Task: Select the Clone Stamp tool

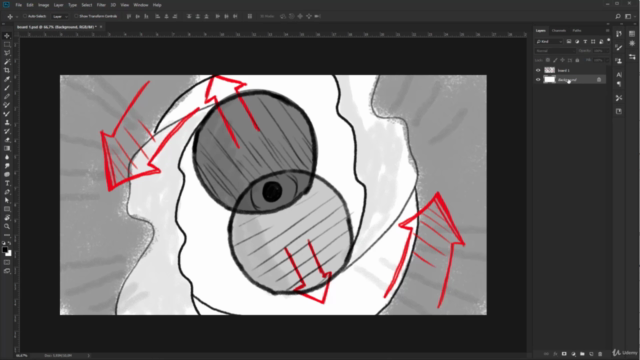Action: click(7, 122)
